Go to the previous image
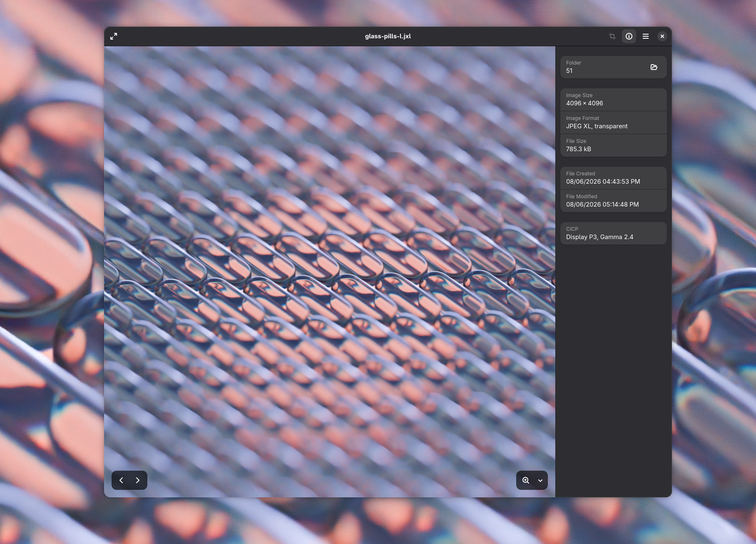 [121, 480]
